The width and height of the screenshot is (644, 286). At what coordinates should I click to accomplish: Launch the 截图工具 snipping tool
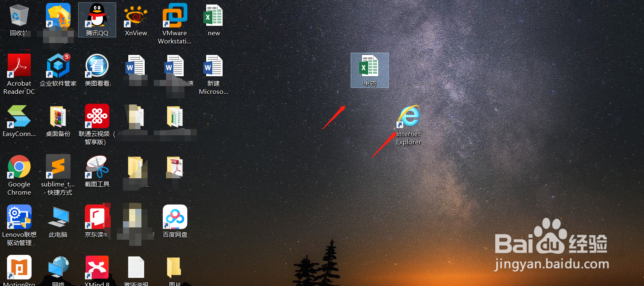pos(97,171)
